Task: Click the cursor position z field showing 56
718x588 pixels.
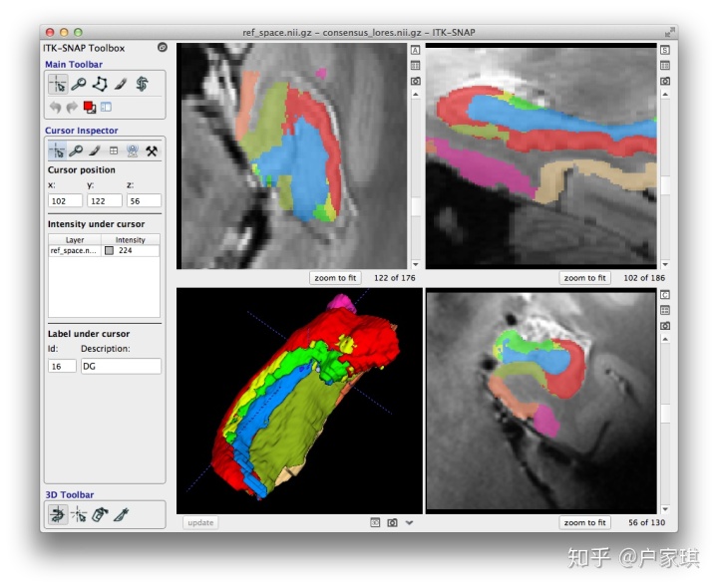Action: pos(145,201)
